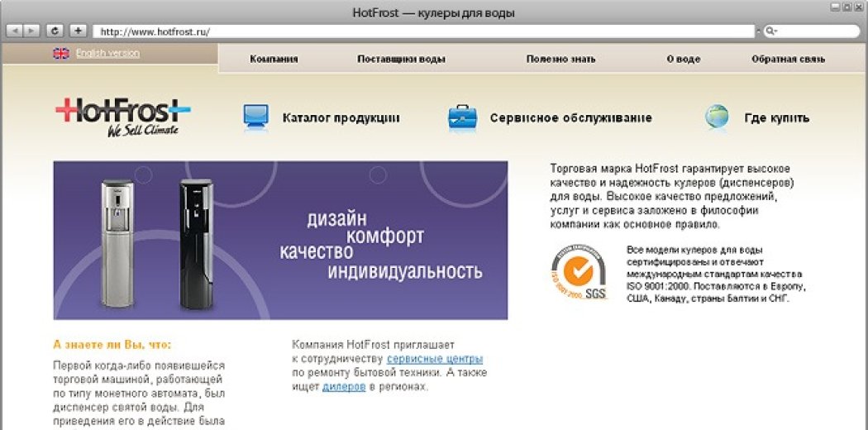The image size is (868, 430).
Task: Open Сервисное обслуживание
Action: [x=570, y=118]
